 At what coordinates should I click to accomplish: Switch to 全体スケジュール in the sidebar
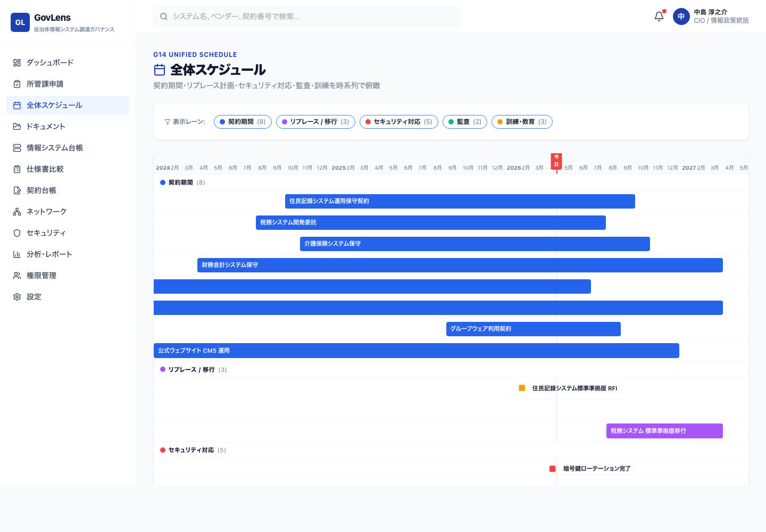tap(53, 105)
